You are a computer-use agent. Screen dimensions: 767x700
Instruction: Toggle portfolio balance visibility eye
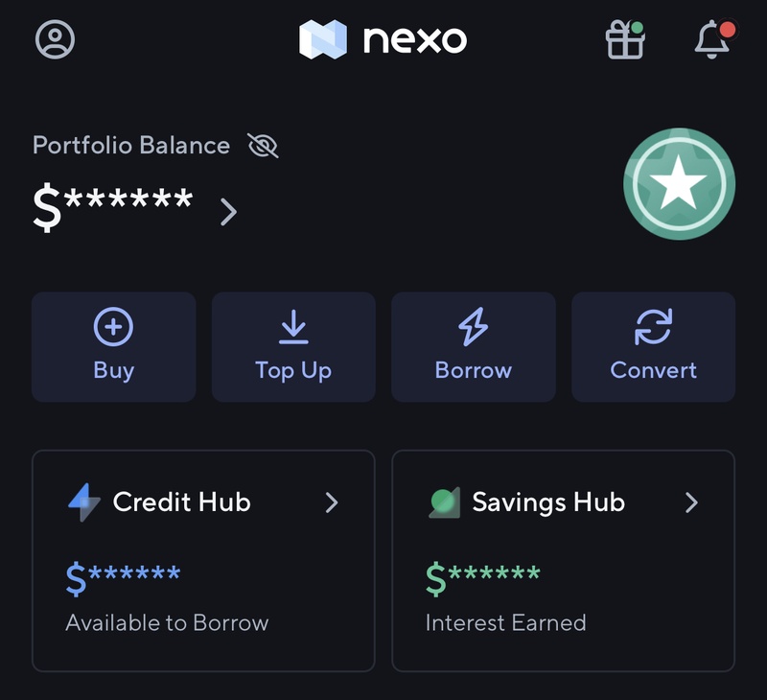coord(263,146)
